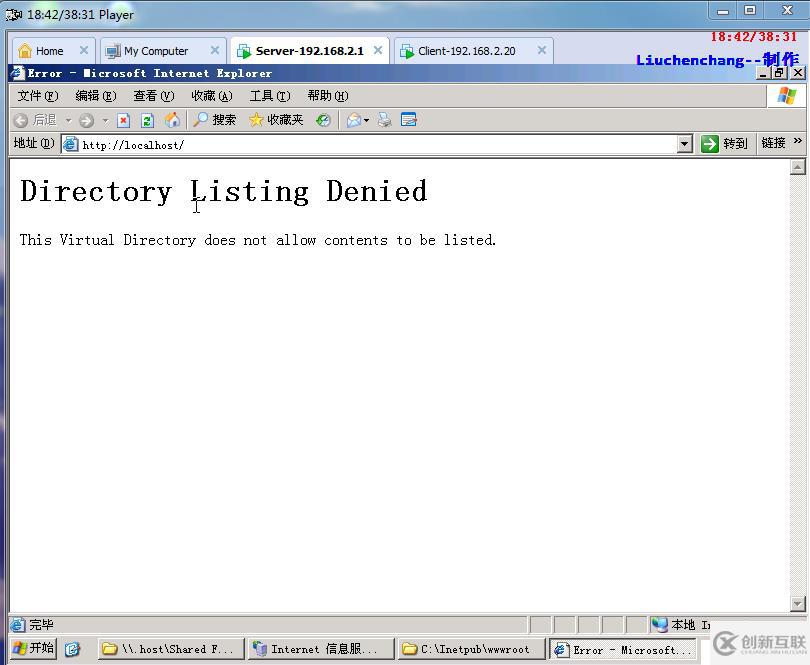Open the 文件(F) menu
Screen dimensions: 810x665
tap(38, 96)
